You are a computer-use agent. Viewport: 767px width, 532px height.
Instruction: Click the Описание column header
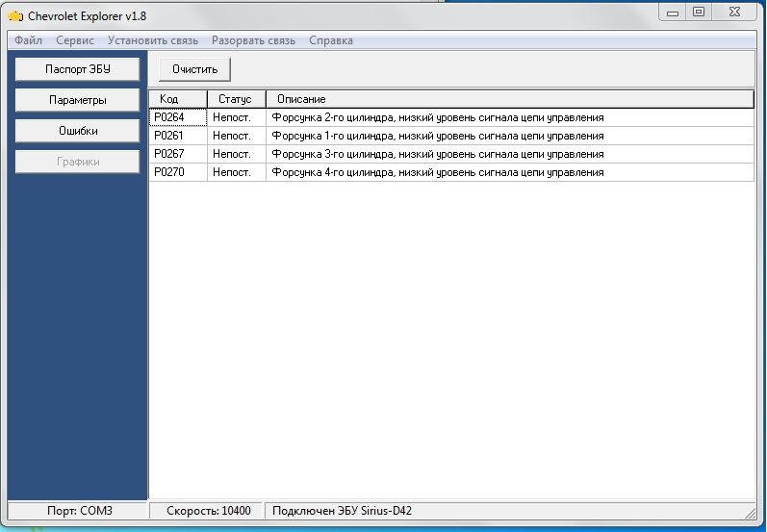pyautogui.click(x=510, y=99)
